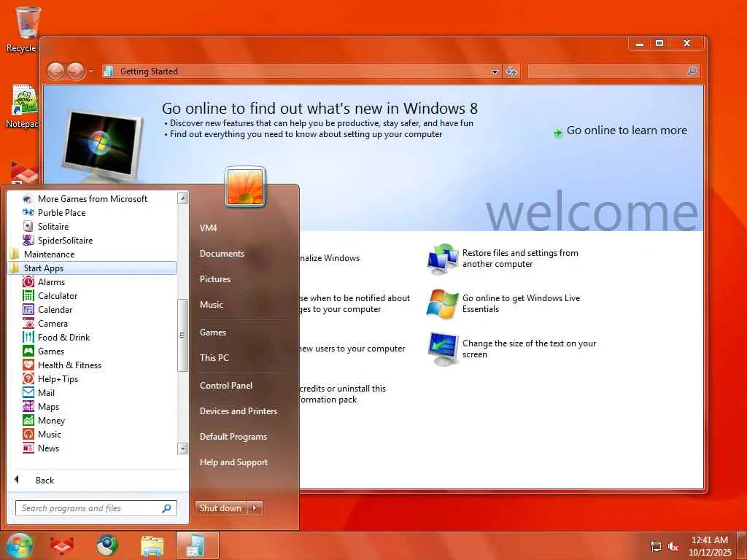Image resolution: width=747 pixels, height=560 pixels.
Task: Select Change the size of the text
Action: point(512,349)
